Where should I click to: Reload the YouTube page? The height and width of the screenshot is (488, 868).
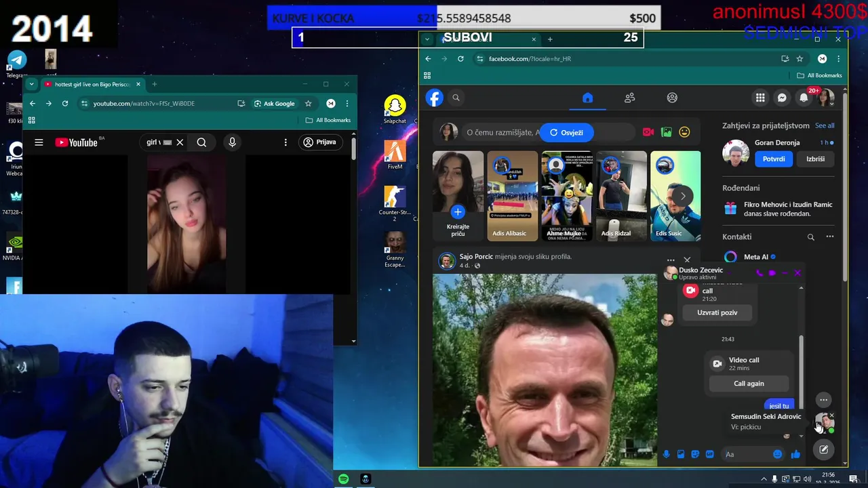[65, 104]
